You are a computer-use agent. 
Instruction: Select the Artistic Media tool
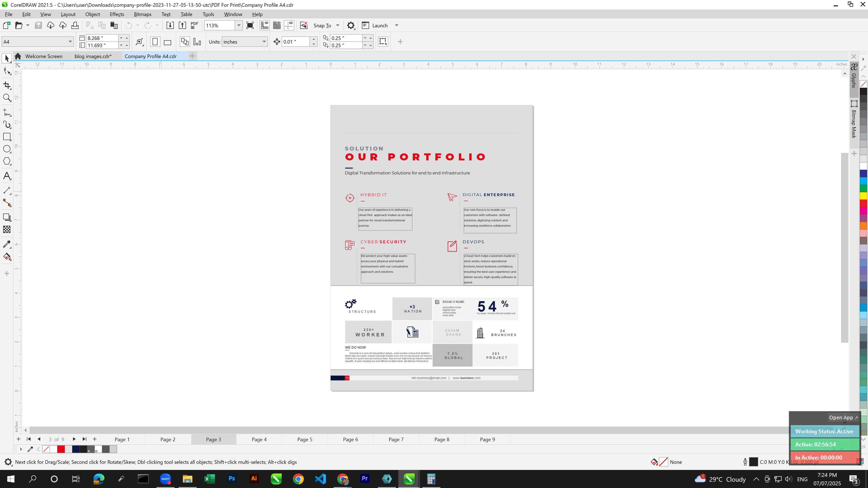click(7, 124)
